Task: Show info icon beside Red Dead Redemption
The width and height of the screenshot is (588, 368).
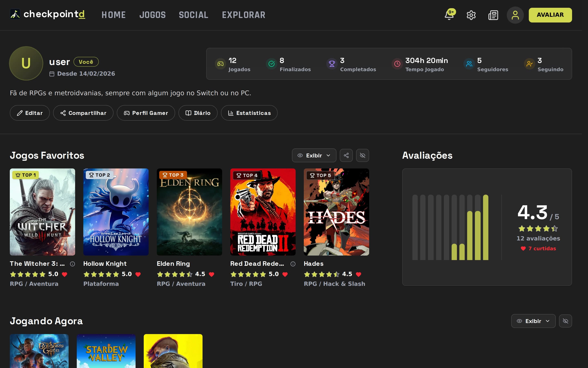Action: pos(293,264)
